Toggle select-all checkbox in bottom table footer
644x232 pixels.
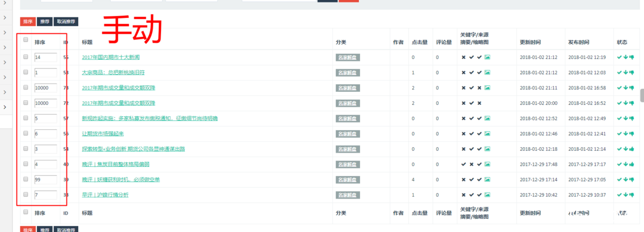(x=26, y=212)
